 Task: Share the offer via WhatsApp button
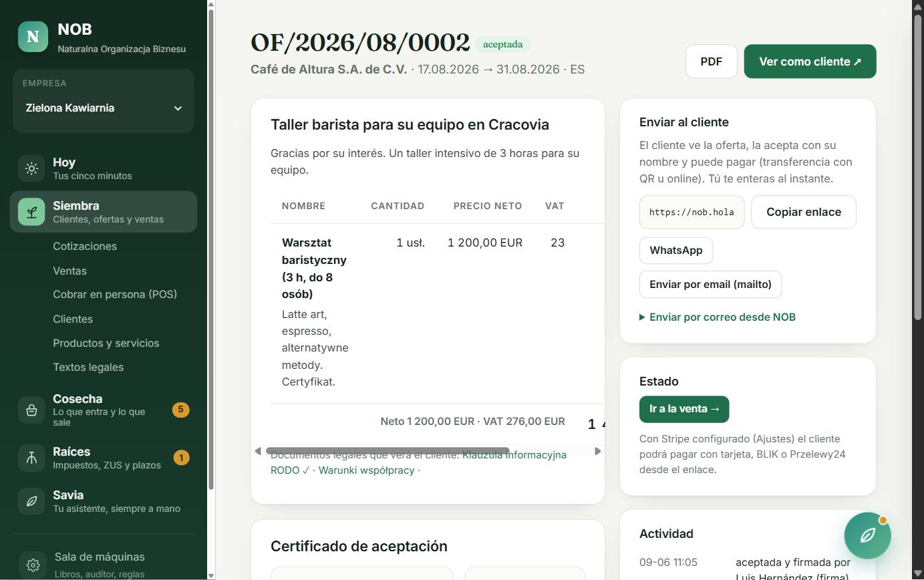[676, 251]
